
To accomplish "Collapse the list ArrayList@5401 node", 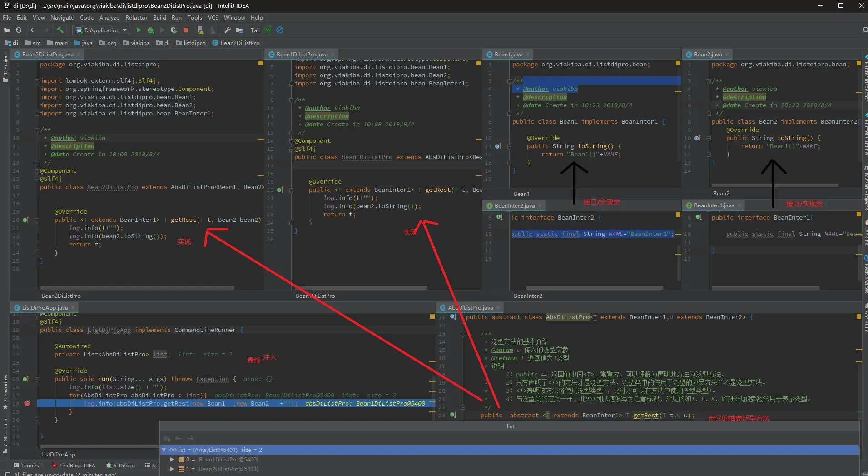I will click(164, 450).
